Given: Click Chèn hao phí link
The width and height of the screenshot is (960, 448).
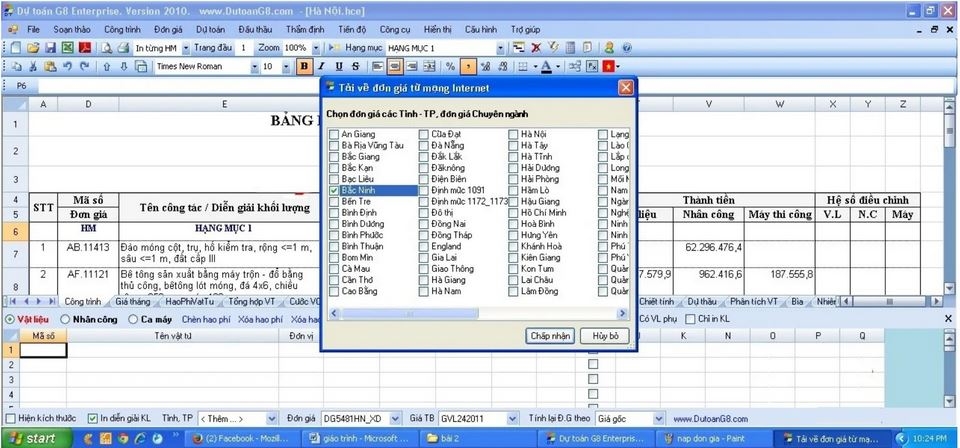Looking at the screenshot, I should point(206,319).
